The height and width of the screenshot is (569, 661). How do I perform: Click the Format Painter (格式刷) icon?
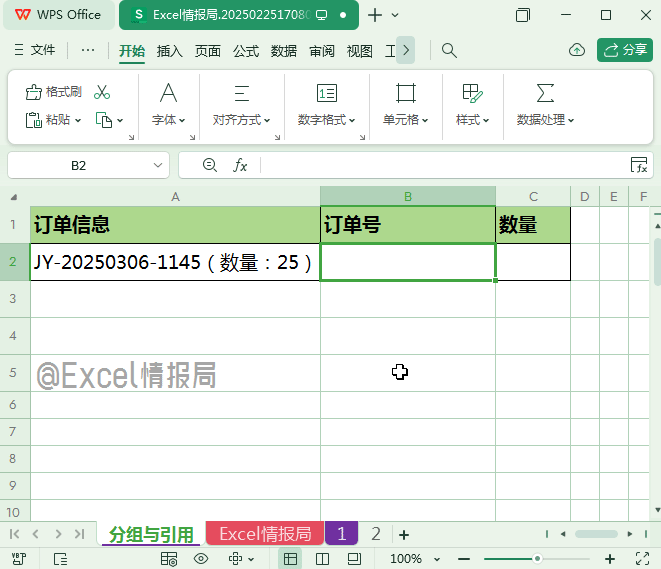(x=33, y=92)
